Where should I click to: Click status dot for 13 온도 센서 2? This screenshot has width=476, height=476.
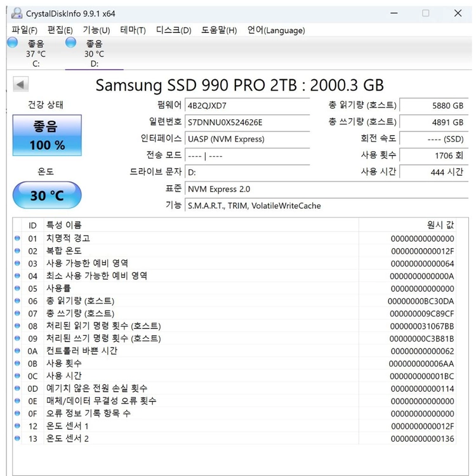point(17,439)
